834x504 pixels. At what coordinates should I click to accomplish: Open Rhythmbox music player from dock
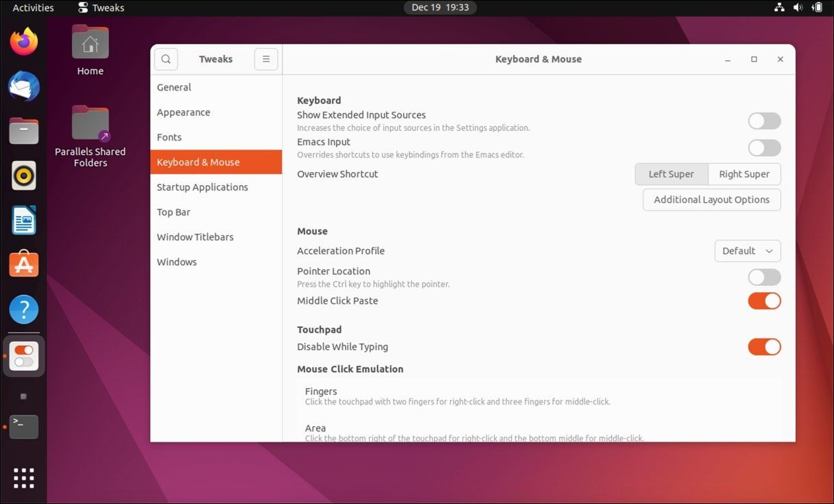click(24, 176)
